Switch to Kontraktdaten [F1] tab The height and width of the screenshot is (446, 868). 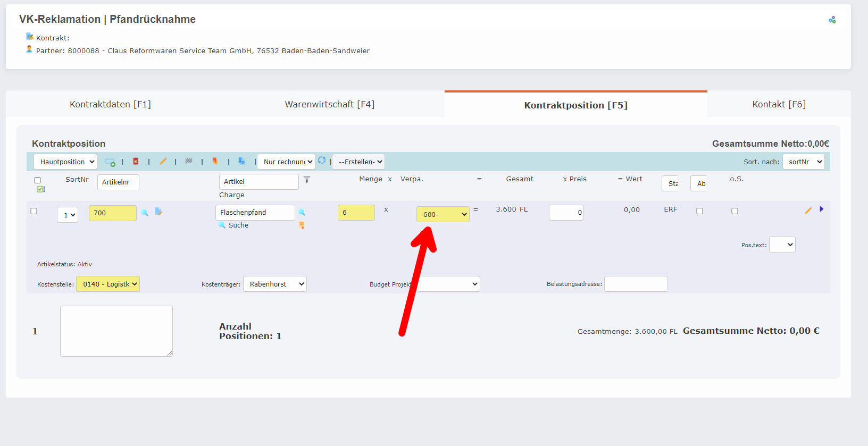coord(111,104)
